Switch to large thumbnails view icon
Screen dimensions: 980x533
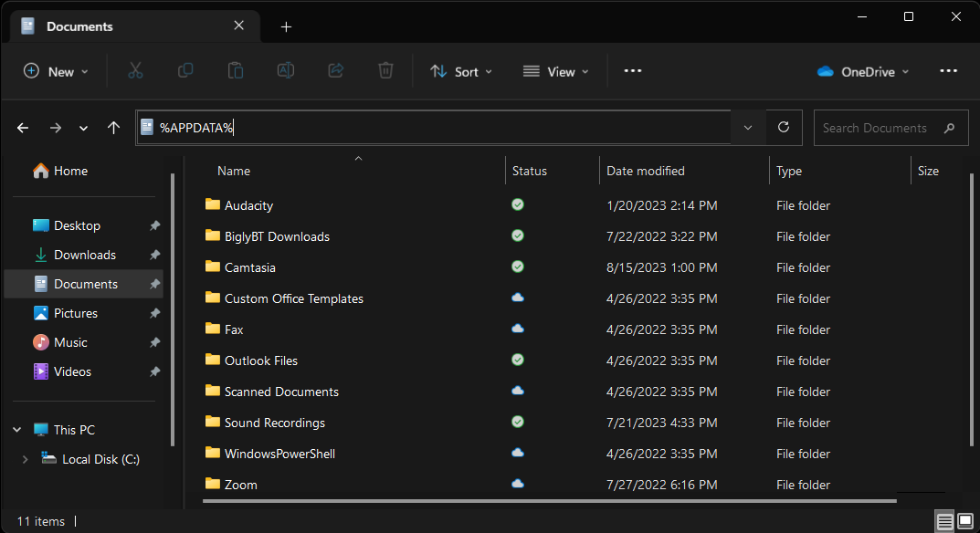pyautogui.click(x=965, y=521)
